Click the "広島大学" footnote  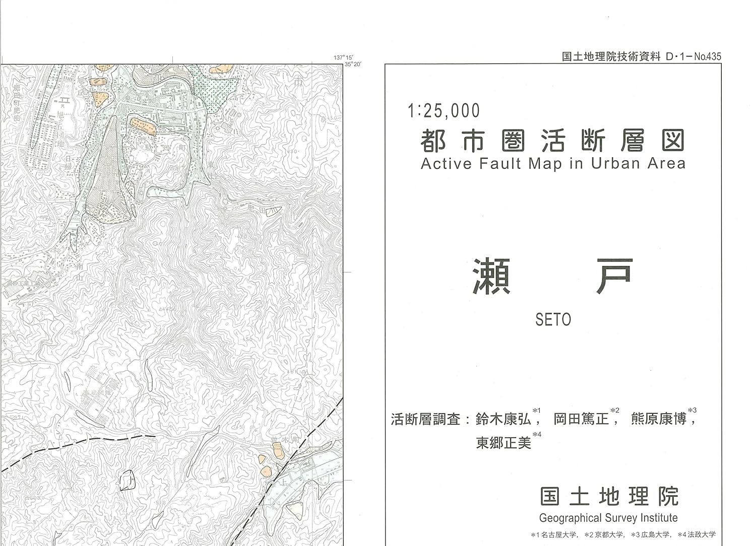[655, 534]
